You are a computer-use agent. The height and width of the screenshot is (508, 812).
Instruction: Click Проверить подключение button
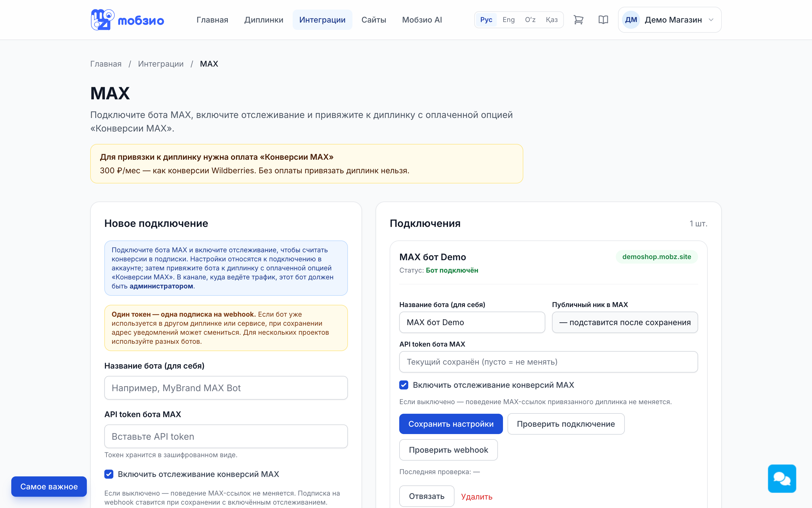566,424
